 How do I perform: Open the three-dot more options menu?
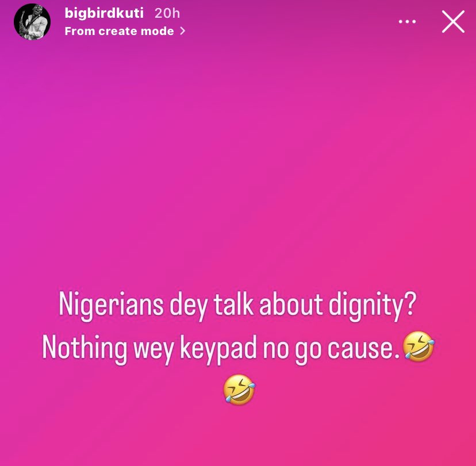(407, 21)
